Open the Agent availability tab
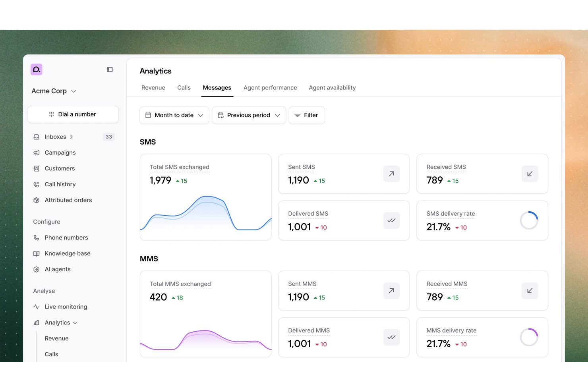 click(x=332, y=88)
